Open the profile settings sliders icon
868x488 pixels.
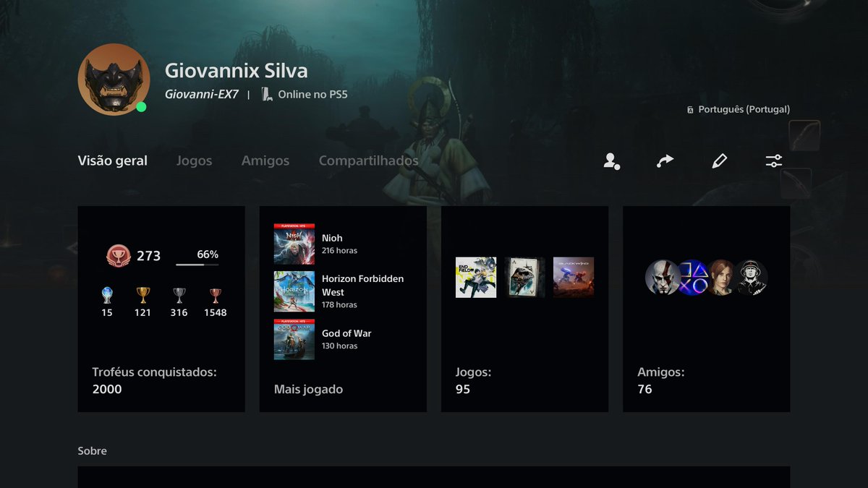coord(774,161)
